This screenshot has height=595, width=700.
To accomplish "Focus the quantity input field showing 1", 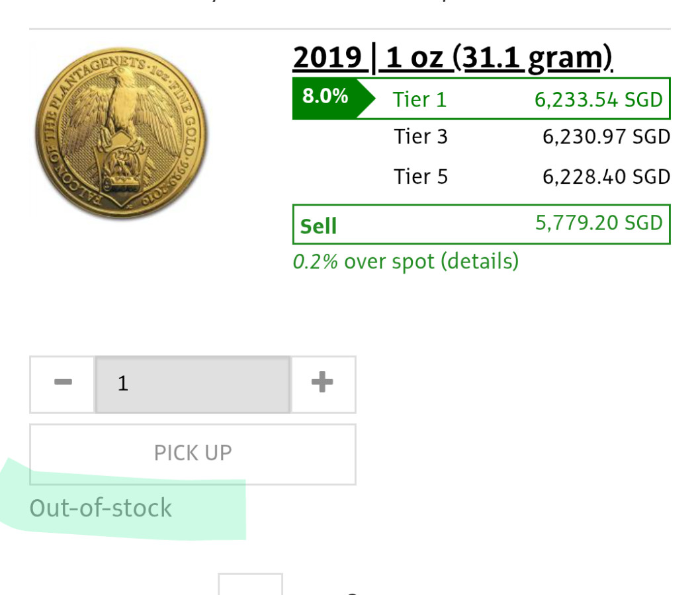I will (x=193, y=383).
